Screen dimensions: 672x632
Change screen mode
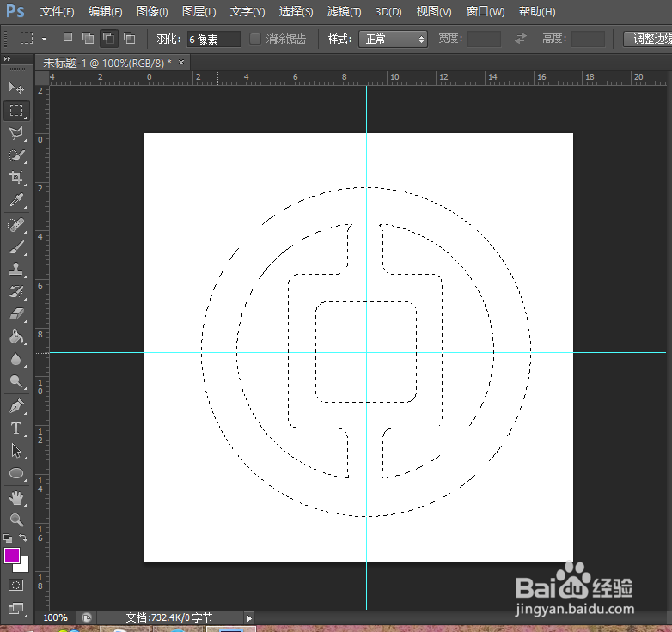pyautogui.click(x=16, y=609)
